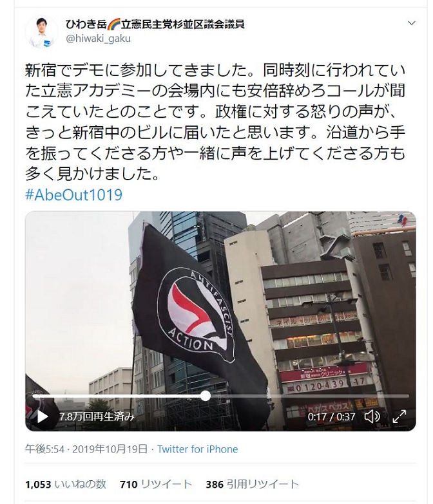433x504 pixels.
Task: Click the rainbow emoji in the display name
Action: [x=113, y=24]
